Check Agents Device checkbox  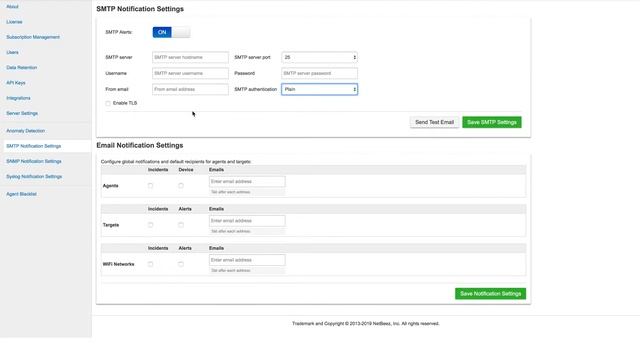point(181,186)
